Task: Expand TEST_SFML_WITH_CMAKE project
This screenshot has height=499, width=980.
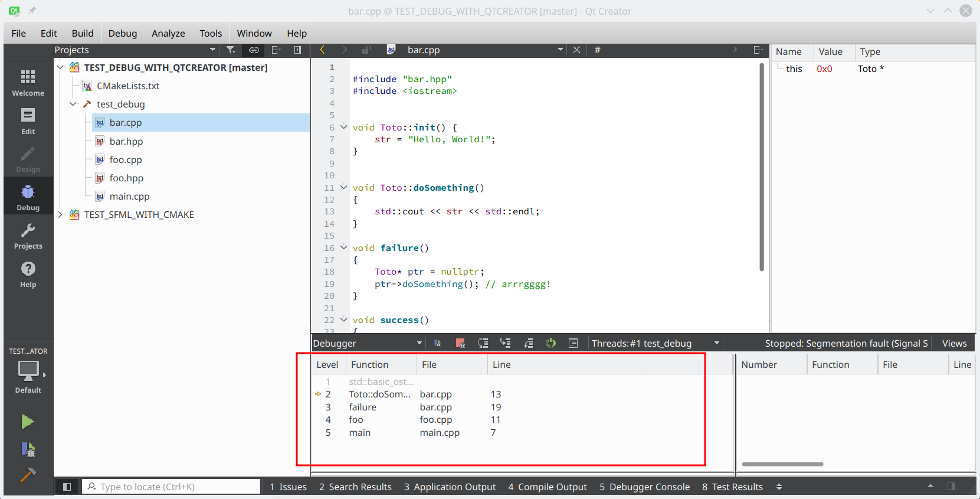Action: 60,214
